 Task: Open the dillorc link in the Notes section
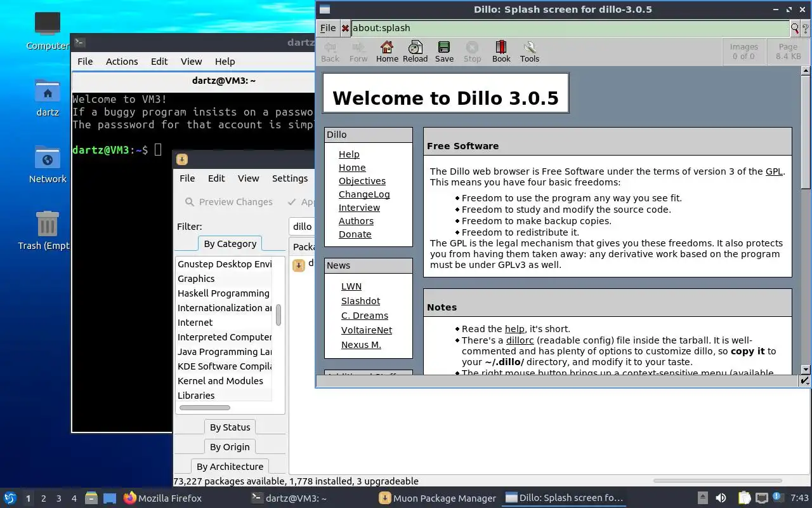520,340
